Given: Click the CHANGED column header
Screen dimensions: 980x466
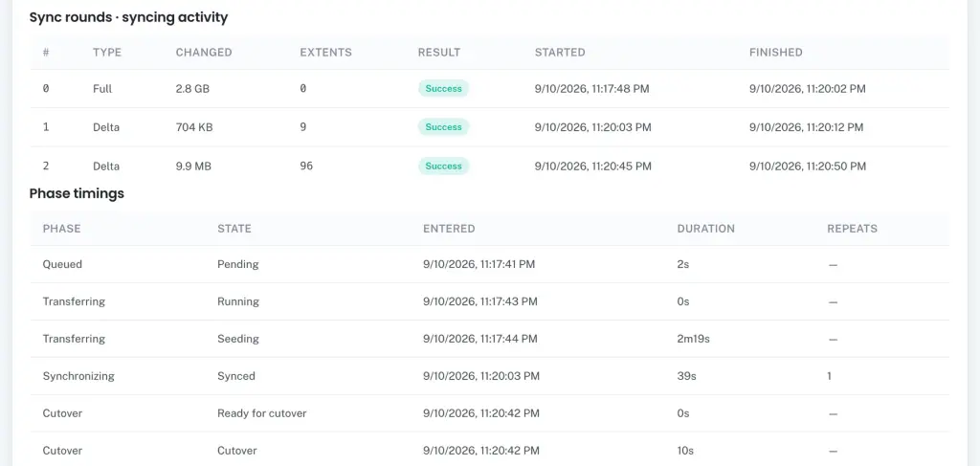Looking at the screenshot, I should (x=204, y=53).
